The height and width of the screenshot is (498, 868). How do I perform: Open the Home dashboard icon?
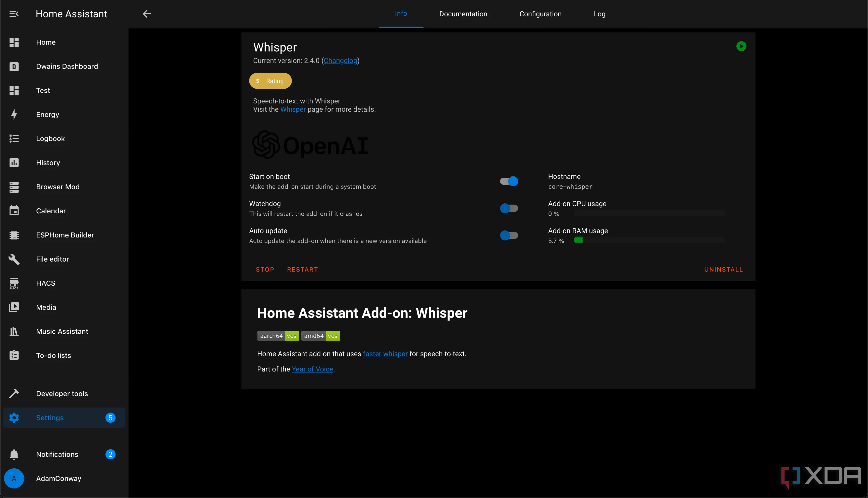pyautogui.click(x=14, y=42)
